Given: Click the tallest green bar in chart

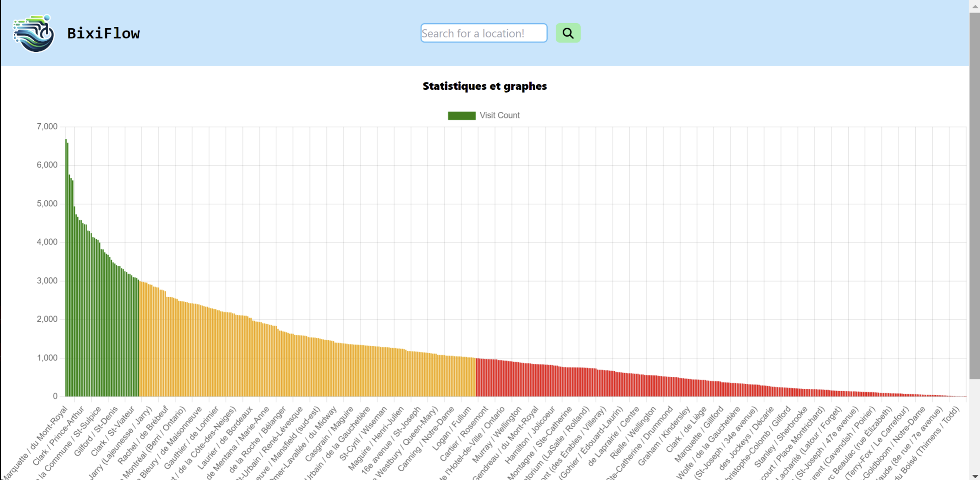Looking at the screenshot, I should (x=66, y=268).
